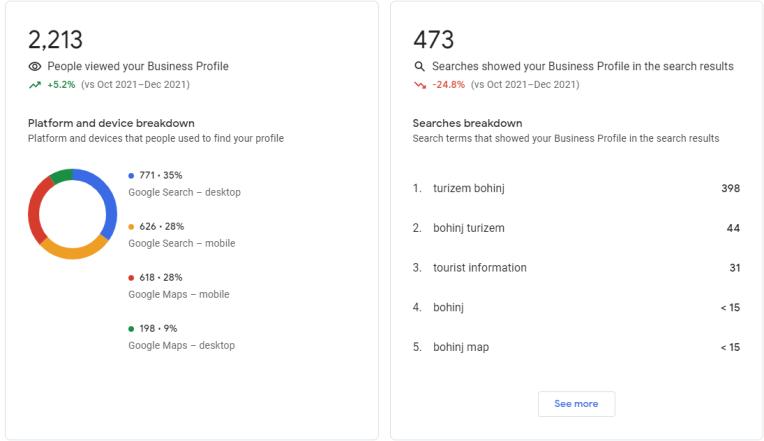Click the blue Google Search desktop dot
The width and height of the screenshot is (764, 441).
(x=131, y=175)
